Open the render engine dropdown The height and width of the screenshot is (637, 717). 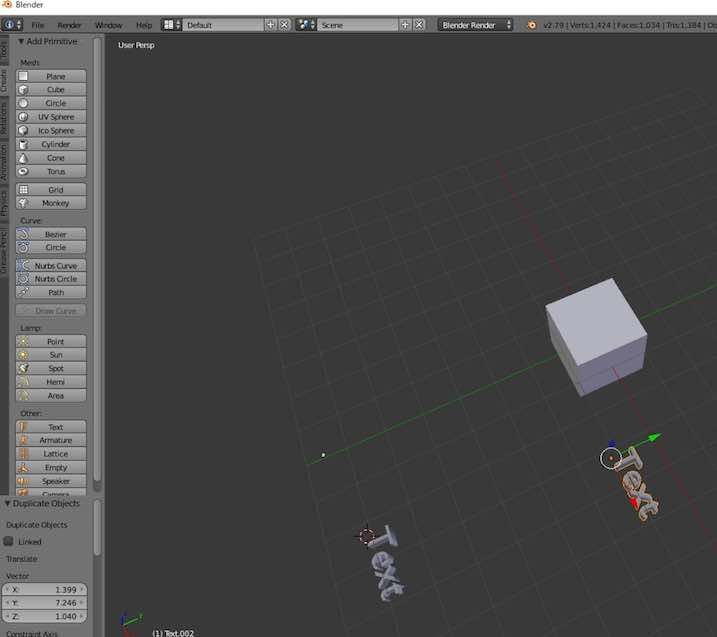[475, 25]
